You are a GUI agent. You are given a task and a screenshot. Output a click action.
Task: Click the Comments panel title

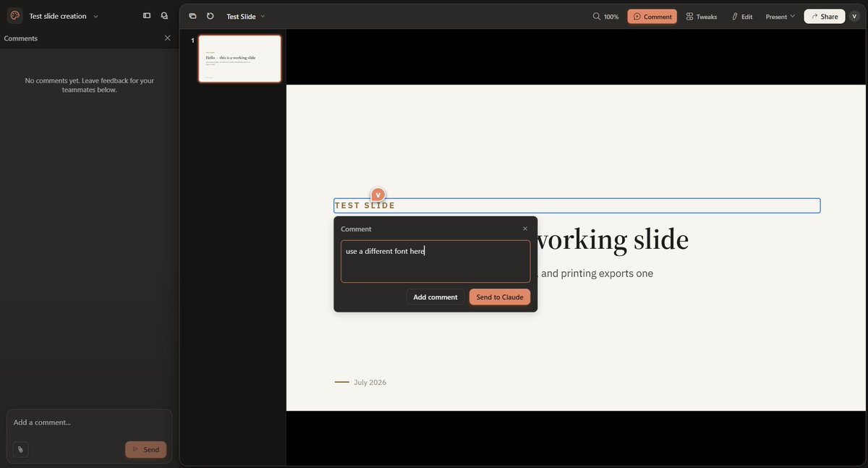coord(21,38)
